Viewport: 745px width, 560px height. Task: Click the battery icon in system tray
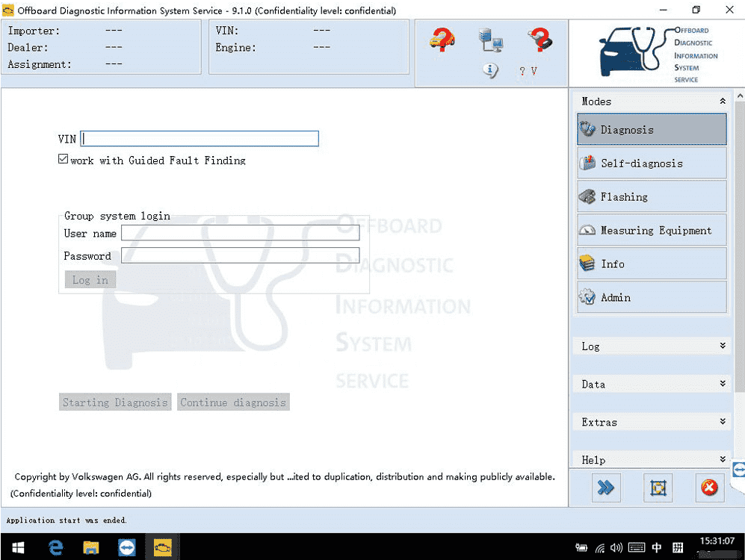coord(581,547)
